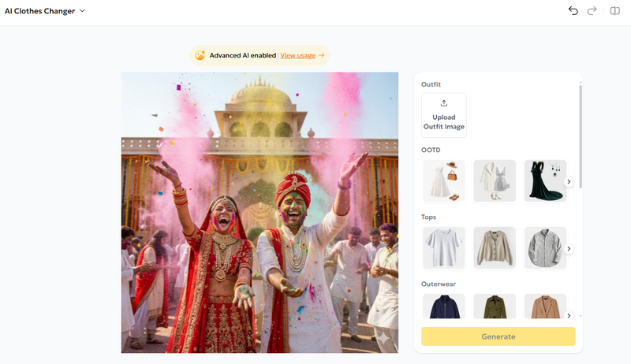631x364 pixels.
Task: Click the Outfit section label
Action: (431, 84)
